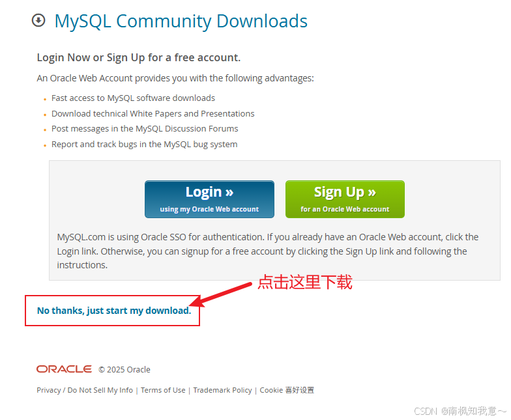Image resolution: width=511 pixels, height=420 pixels.
Task: Click the 'Login Now or Sign Up' heading
Action: tap(138, 57)
